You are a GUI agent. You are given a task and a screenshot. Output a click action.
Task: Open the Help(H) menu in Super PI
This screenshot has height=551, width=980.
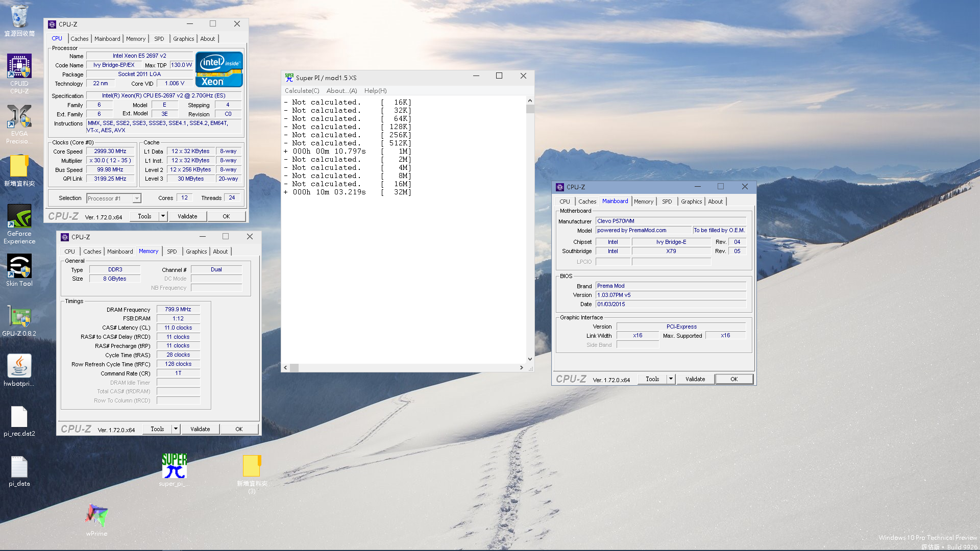click(x=375, y=91)
